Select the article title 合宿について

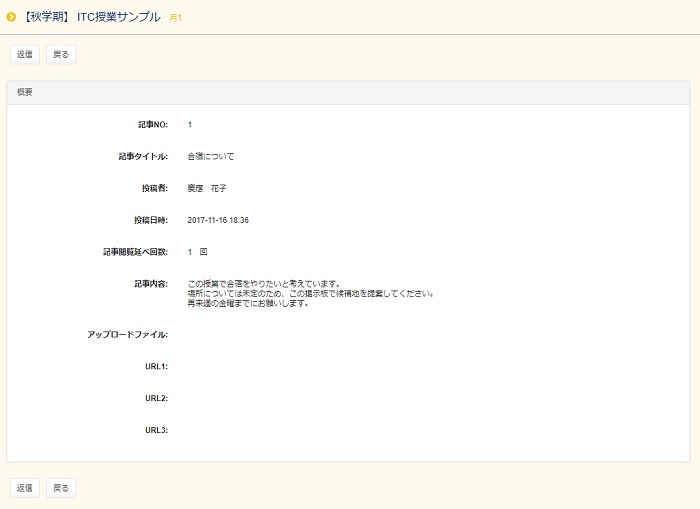tap(211, 156)
